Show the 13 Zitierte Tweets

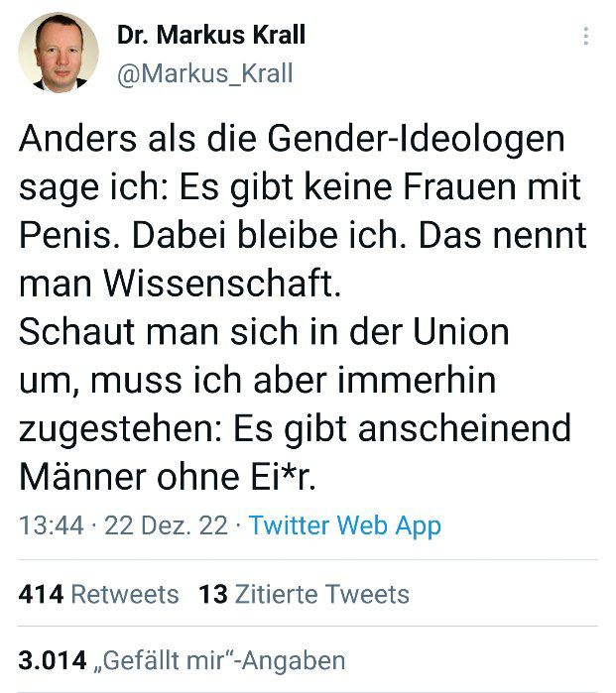(304, 594)
